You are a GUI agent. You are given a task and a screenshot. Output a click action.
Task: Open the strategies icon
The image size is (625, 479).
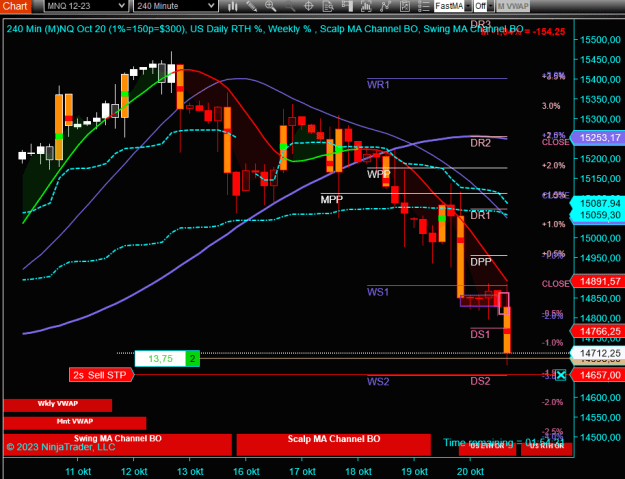click(x=385, y=6)
